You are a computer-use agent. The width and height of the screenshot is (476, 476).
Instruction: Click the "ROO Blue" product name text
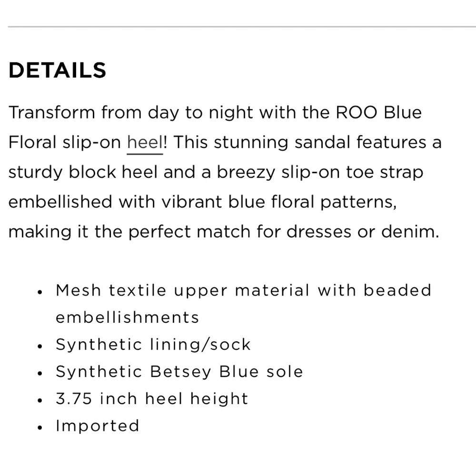379,113
